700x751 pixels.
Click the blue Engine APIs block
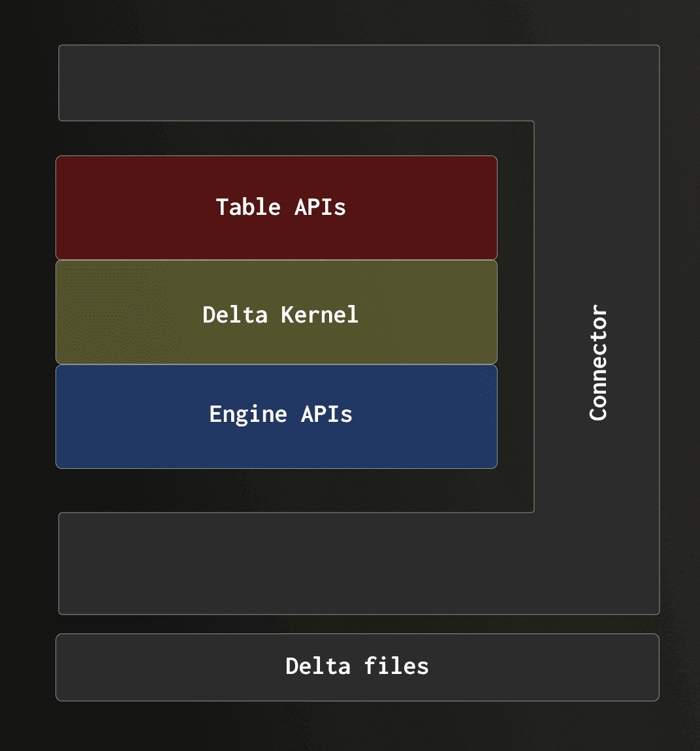click(x=276, y=417)
